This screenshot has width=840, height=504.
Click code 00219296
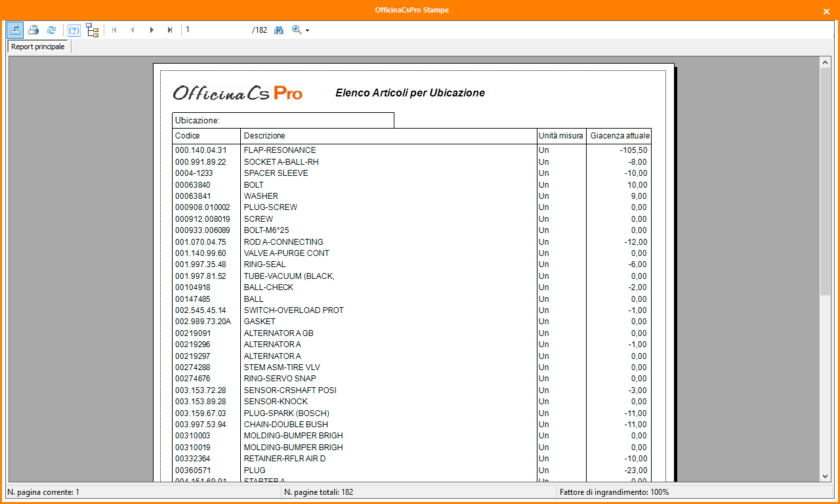click(193, 345)
